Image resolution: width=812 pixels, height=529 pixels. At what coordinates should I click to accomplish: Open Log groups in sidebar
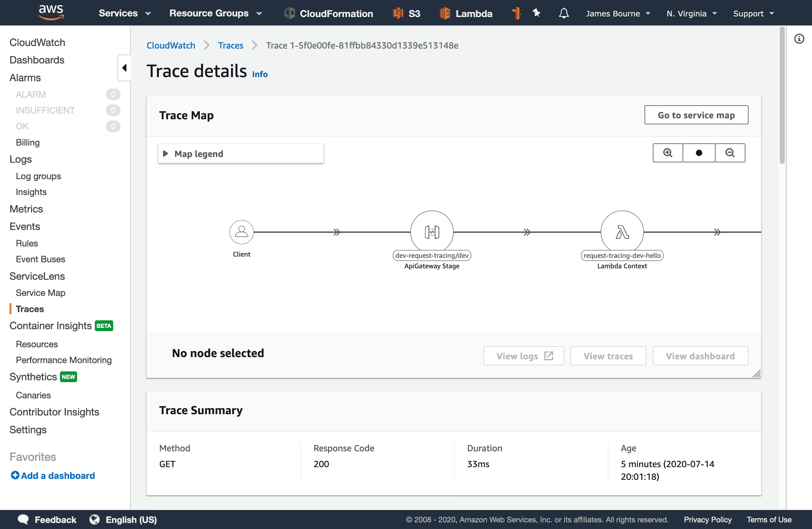[38, 176]
